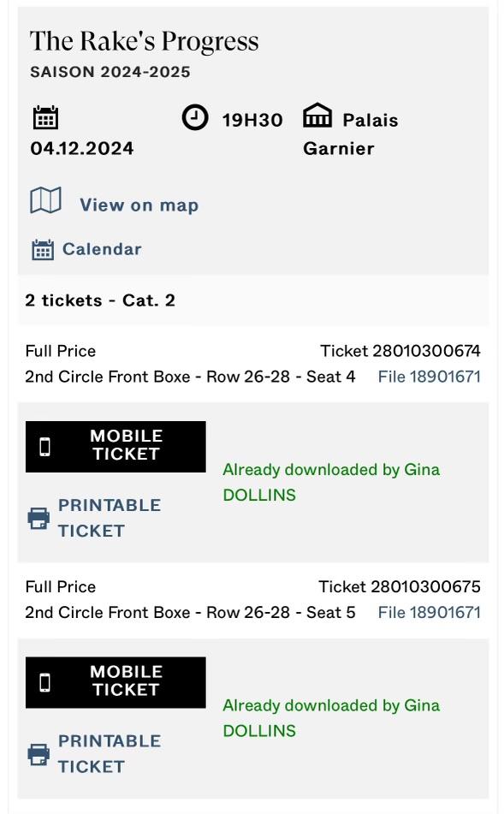Click the phone icon in Seat 5 Mobile Ticket
The image size is (504, 814).
(x=45, y=682)
